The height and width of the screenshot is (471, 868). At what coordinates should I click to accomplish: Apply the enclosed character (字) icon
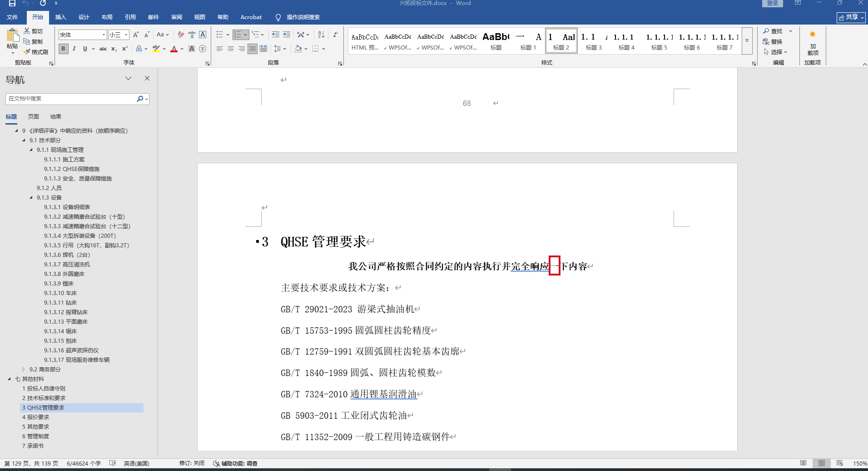(203, 49)
